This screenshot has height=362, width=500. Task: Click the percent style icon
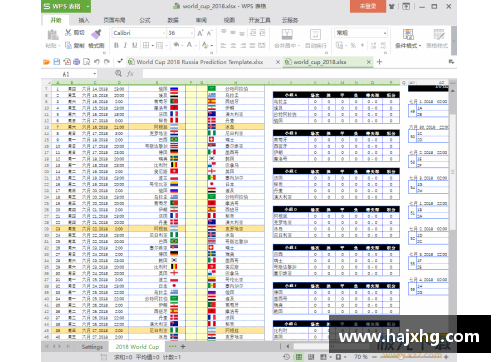353,45
